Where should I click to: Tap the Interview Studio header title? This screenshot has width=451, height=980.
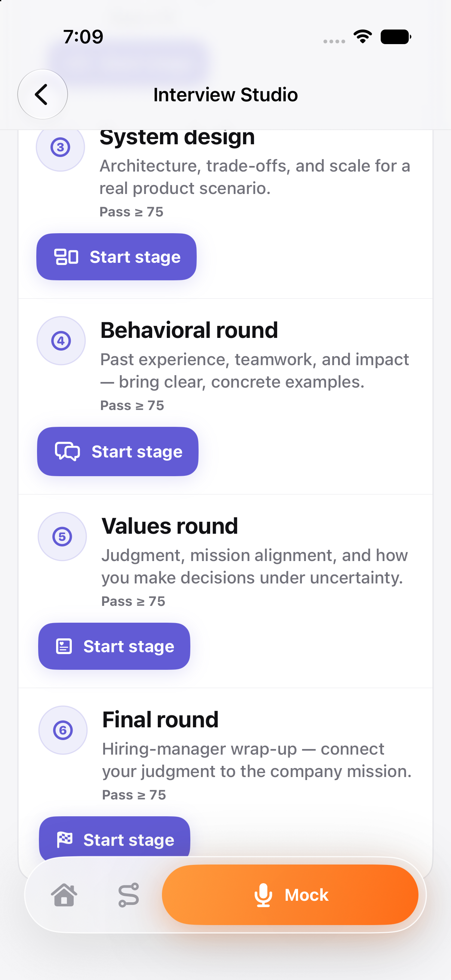click(225, 94)
